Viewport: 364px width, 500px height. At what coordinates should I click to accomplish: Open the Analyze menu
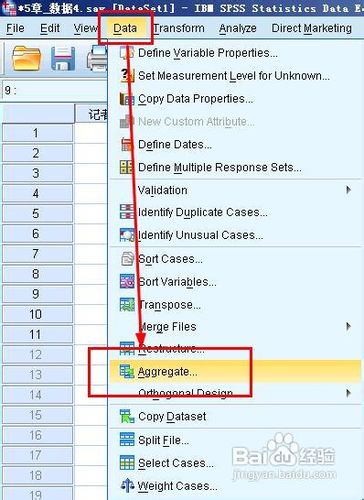pos(238,29)
